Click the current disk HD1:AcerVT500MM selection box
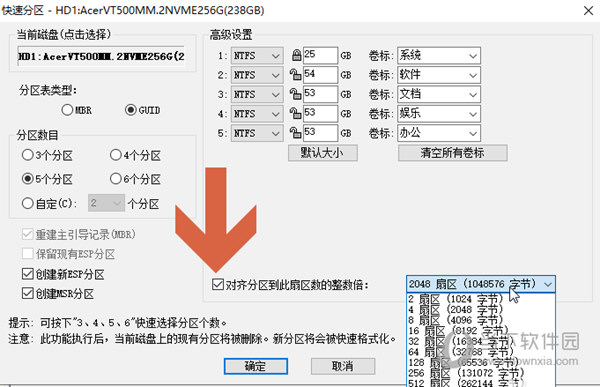Viewport: 600px width, 387px height. coord(102,56)
